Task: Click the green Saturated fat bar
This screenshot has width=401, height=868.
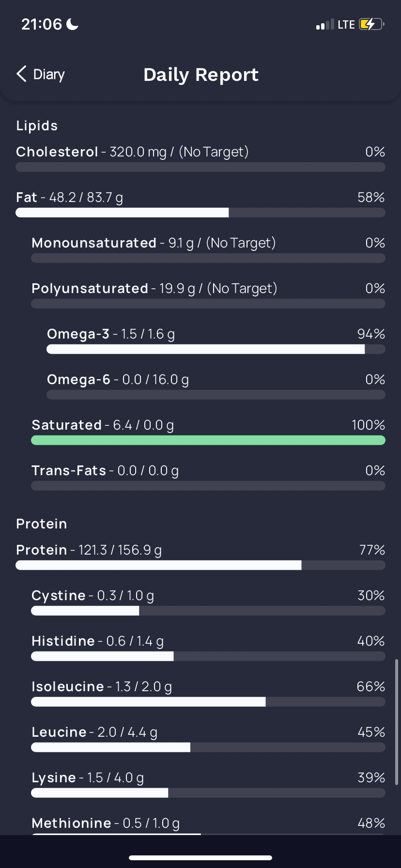Action: coord(208,440)
